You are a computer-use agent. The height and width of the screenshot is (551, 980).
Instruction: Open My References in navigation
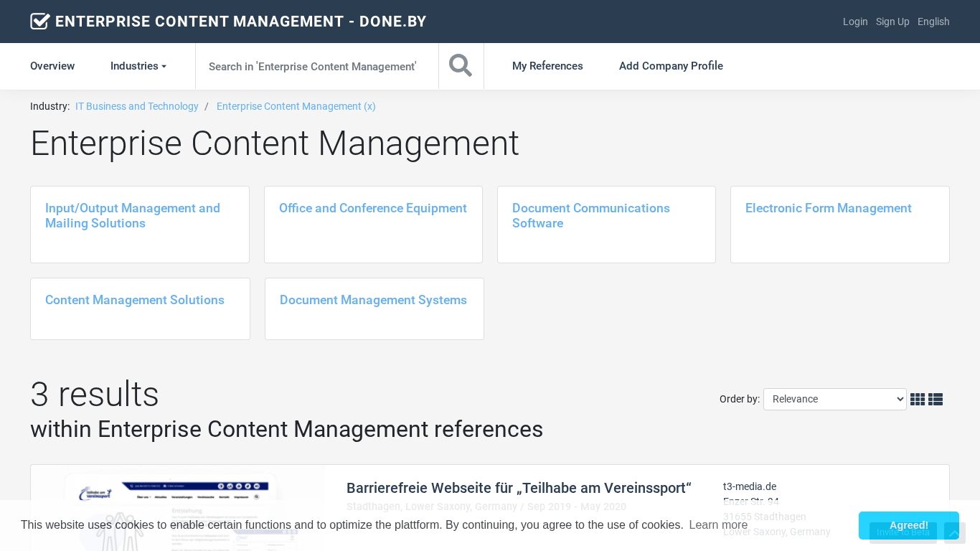(x=547, y=66)
